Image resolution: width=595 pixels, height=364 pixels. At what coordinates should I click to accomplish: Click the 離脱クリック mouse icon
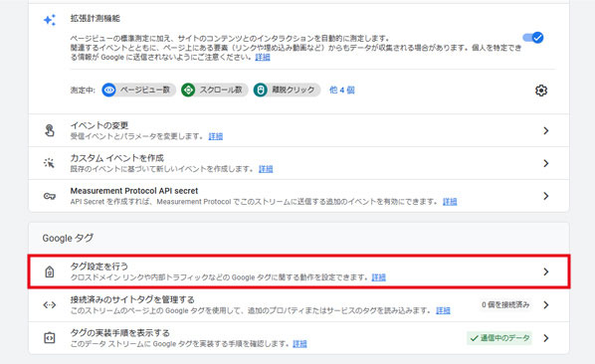pos(261,90)
